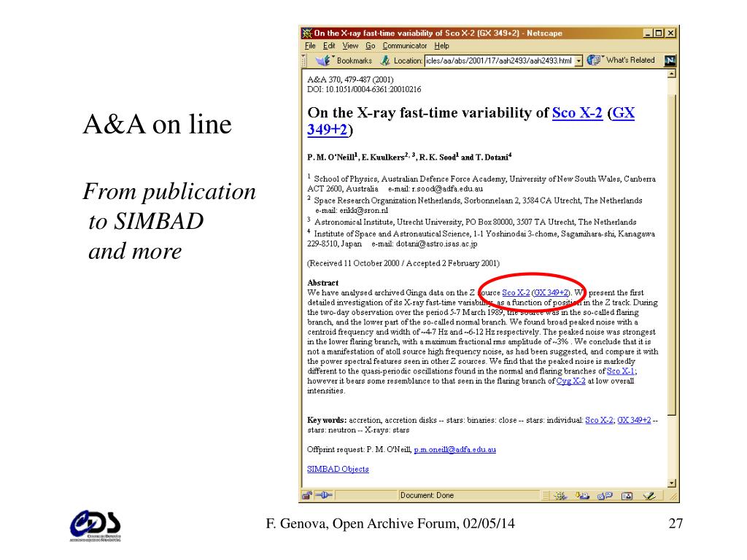Click the page scrollbar down arrow

tap(672, 483)
